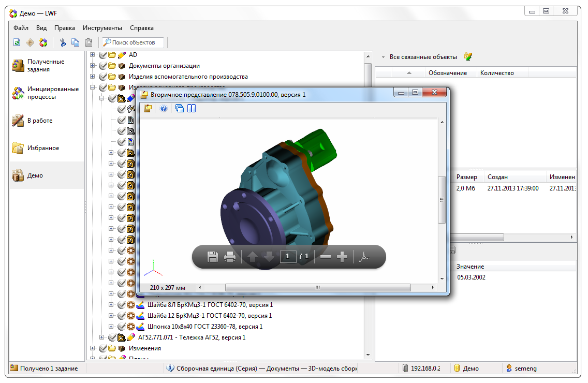Toggle the checkmark on АГ52.771.071 Тележка row
The width and height of the screenshot is (588, 383).
pyautogui.click(x=112, y=337)
